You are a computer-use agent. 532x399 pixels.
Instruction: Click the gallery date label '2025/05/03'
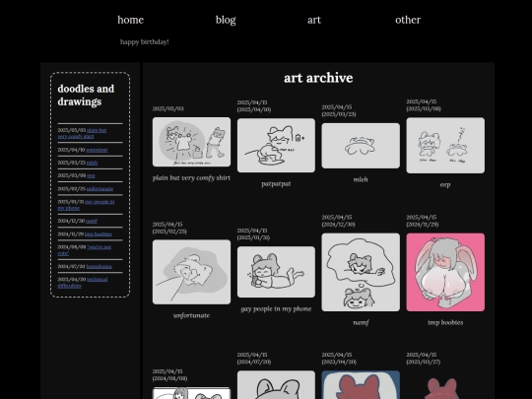167,108
